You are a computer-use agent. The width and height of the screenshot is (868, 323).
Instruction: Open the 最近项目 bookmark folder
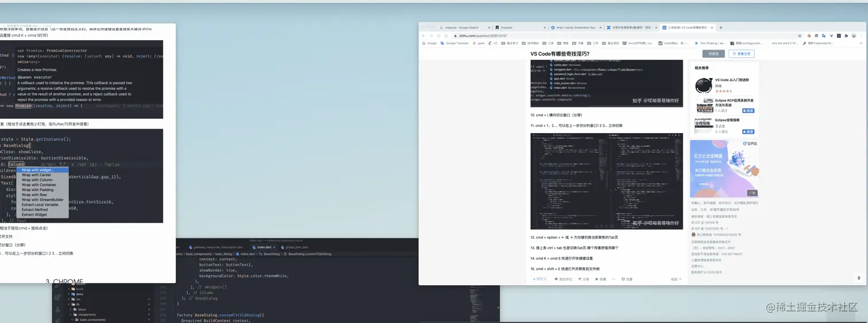[610, 43]
